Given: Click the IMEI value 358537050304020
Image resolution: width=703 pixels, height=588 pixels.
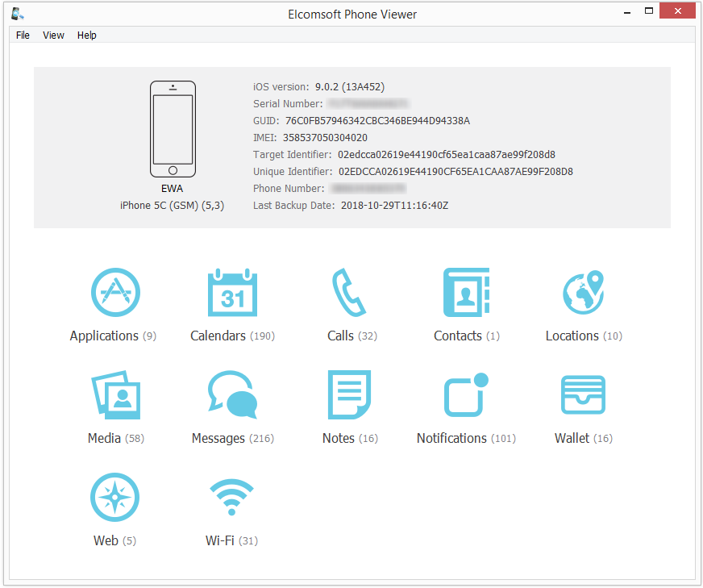Looking at the screenshot, I should point(325,138).
